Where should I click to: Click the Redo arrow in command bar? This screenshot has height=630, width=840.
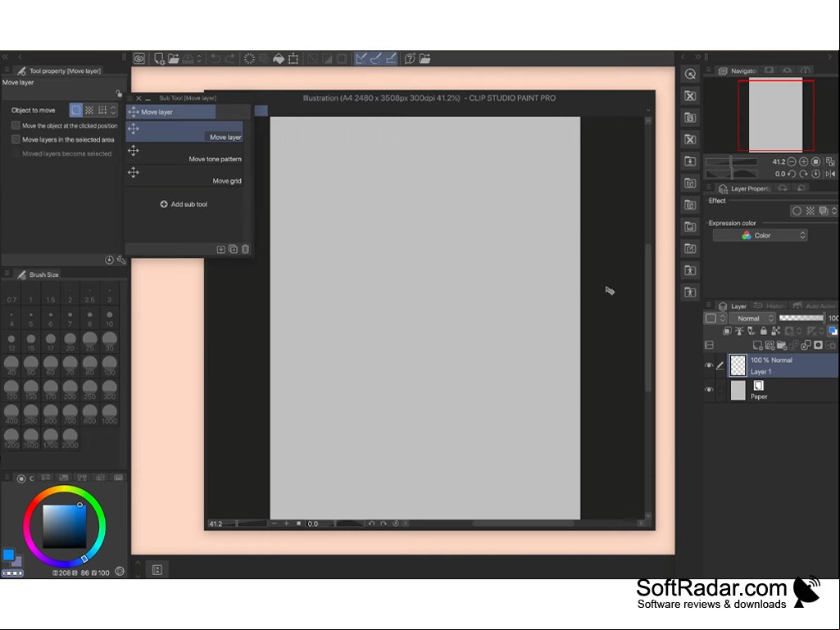(x=229, y=58)
